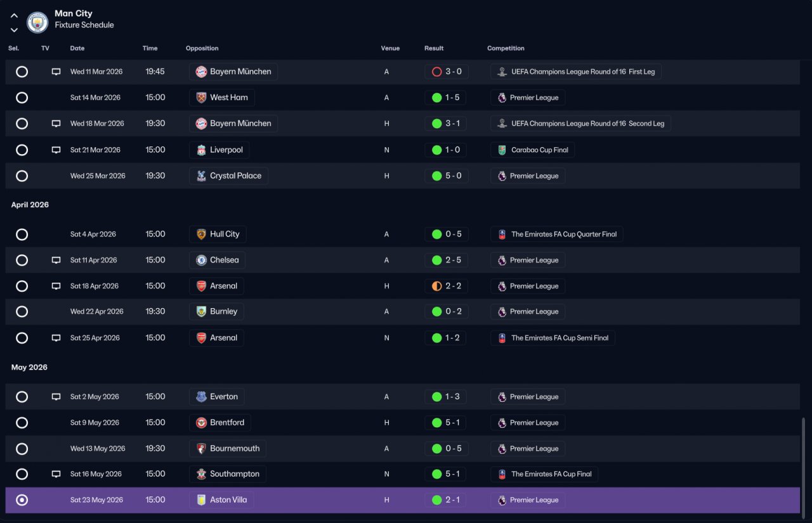The height and width of the screenshot is (523, 812).
Task: Select the Burnley fixture radio button
Action: [22, 311]
